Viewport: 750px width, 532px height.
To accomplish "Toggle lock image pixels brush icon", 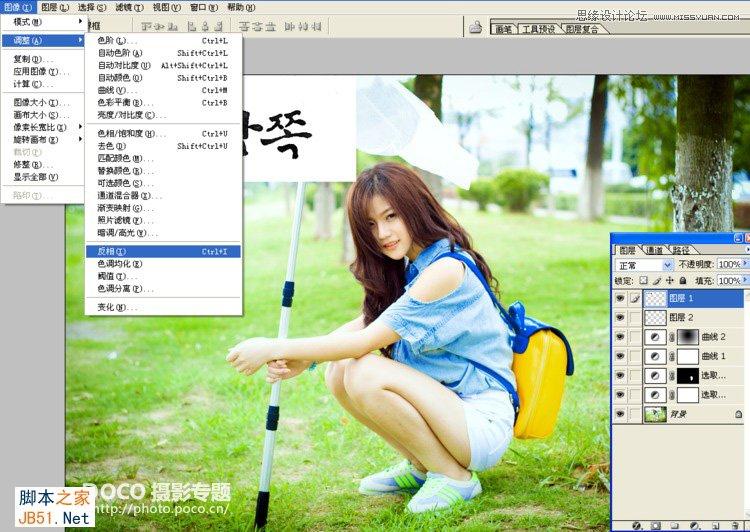I will tap(657, 281).
